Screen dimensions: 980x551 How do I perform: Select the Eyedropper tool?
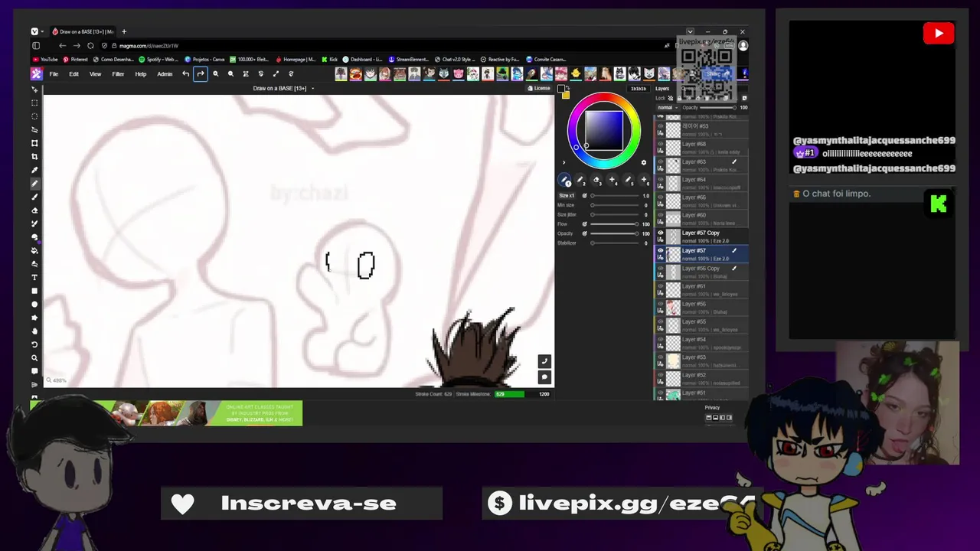(x=34, y=170)
